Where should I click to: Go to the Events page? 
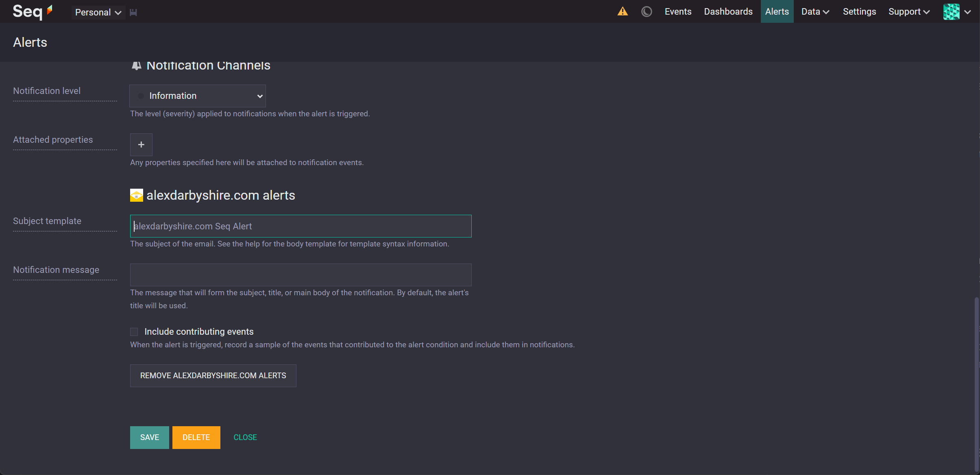[x=678, y=11]
